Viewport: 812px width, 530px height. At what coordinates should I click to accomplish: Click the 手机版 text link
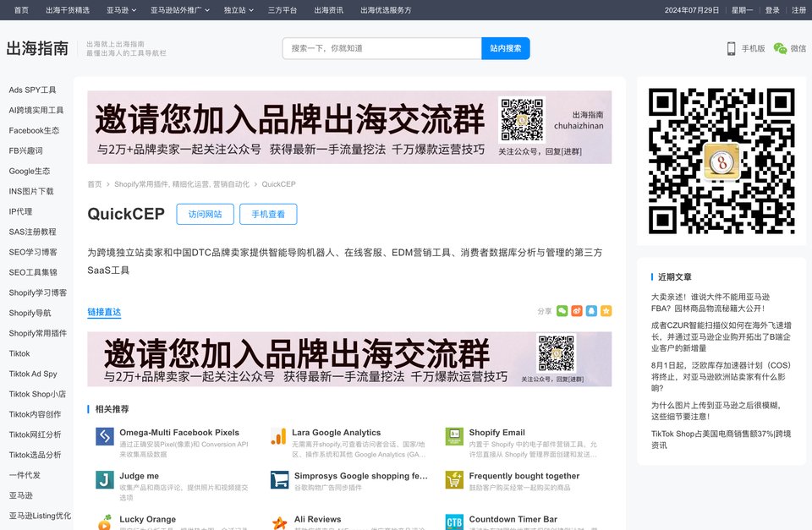pos(753,48)
